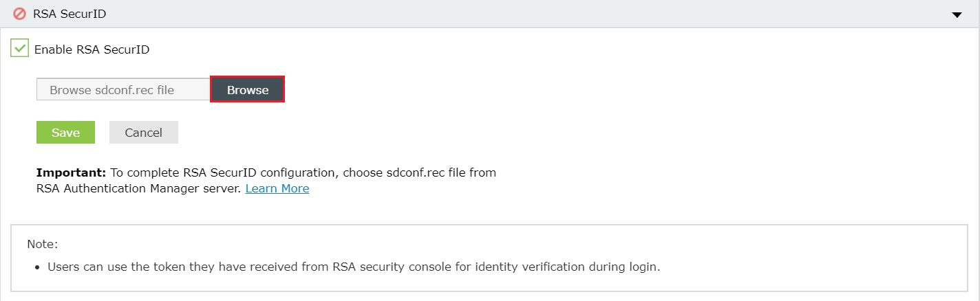
Task: Open the Learn More link
Action: [277, 188]
